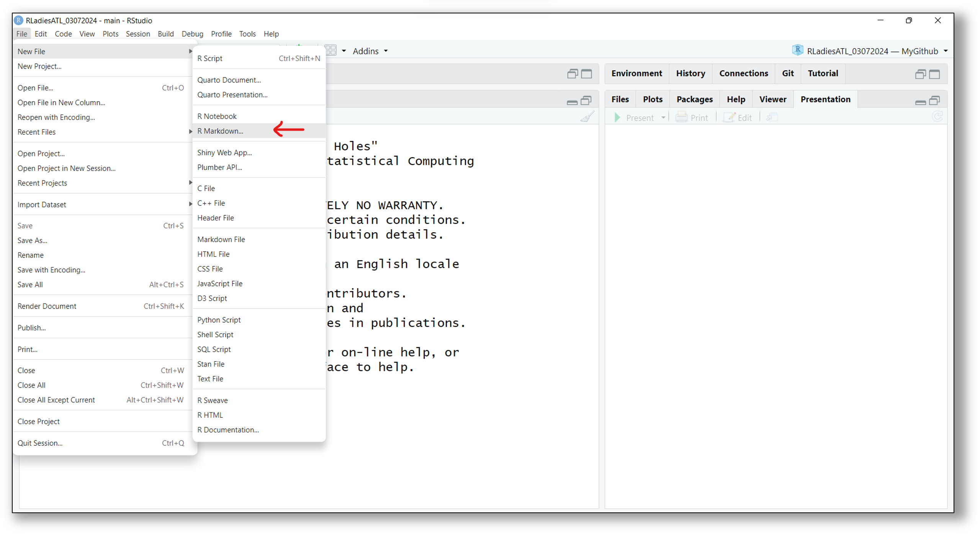Select R Markdown... from the New File submenu
Screen dimensions: 980x535
pyautogui.click(x=220, y=131)
